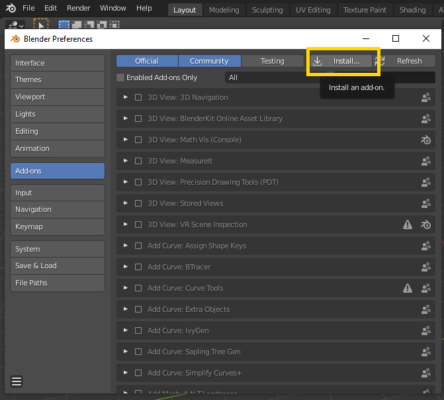Open the Keymap preferences section
The image size is (444, 400).
(58, 227)
